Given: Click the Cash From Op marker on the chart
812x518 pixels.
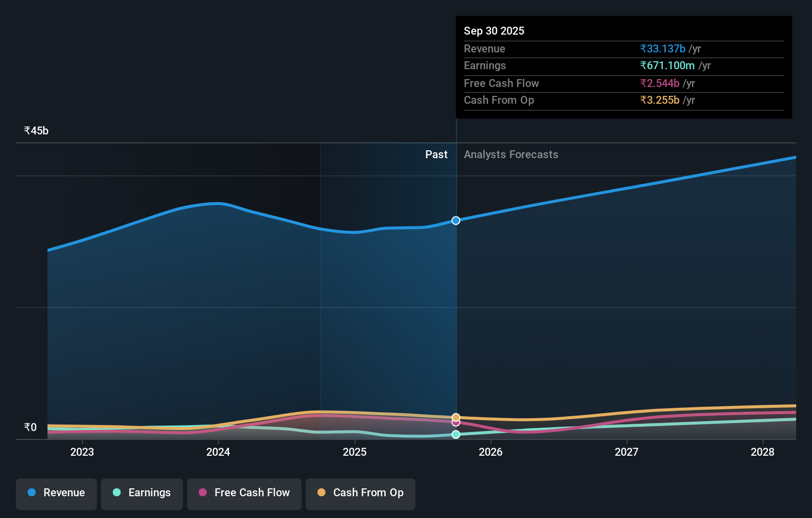Looking at the screenshot, I should pyautogui.click(x=455, y=416).
